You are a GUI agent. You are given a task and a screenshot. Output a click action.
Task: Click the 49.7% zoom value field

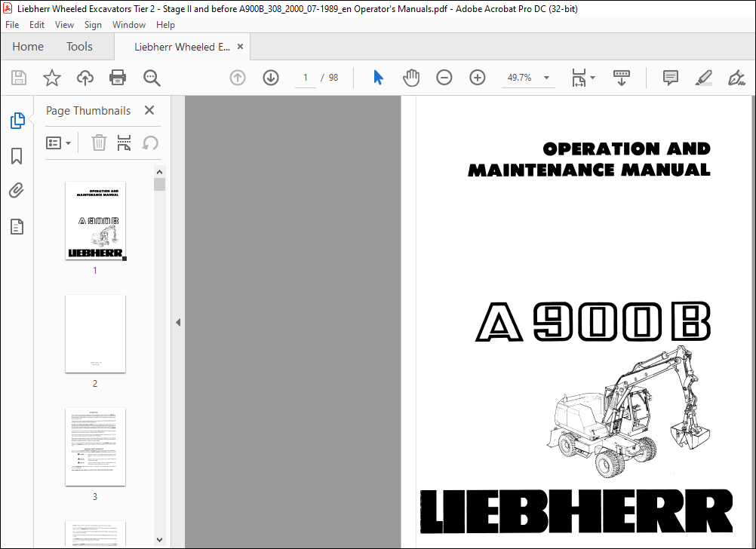tap(519, 78)
